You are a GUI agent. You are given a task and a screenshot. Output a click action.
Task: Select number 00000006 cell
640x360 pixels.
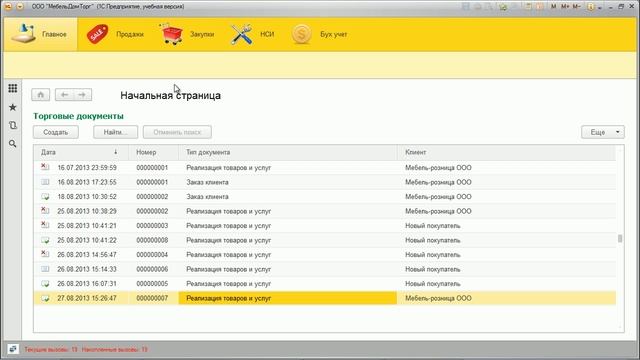152,269
